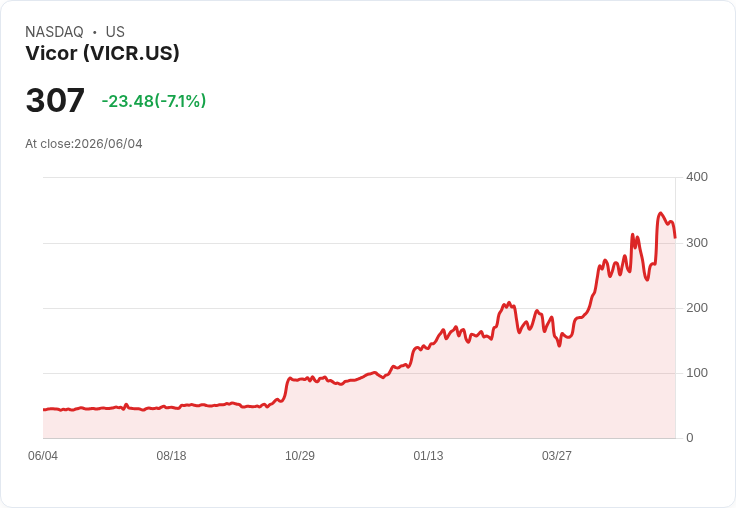Click the 100 price axis label
The width and height of the screenshot is (736, 508).
(697, 373)
